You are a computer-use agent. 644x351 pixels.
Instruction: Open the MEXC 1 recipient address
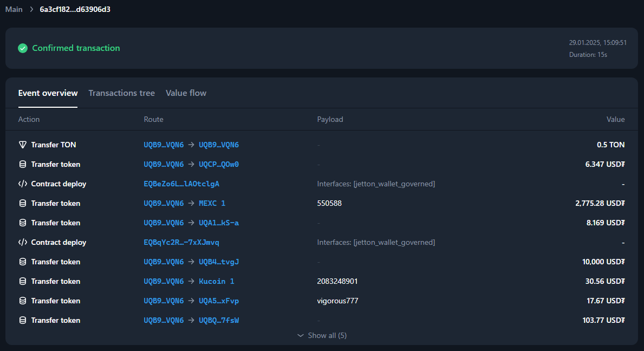[212, 203]
